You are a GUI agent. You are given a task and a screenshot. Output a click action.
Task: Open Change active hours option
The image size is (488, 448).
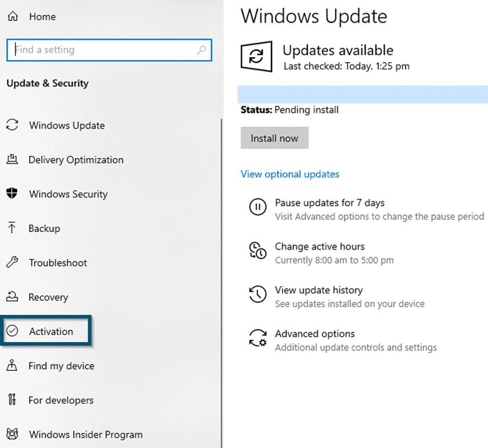[319, 246]
